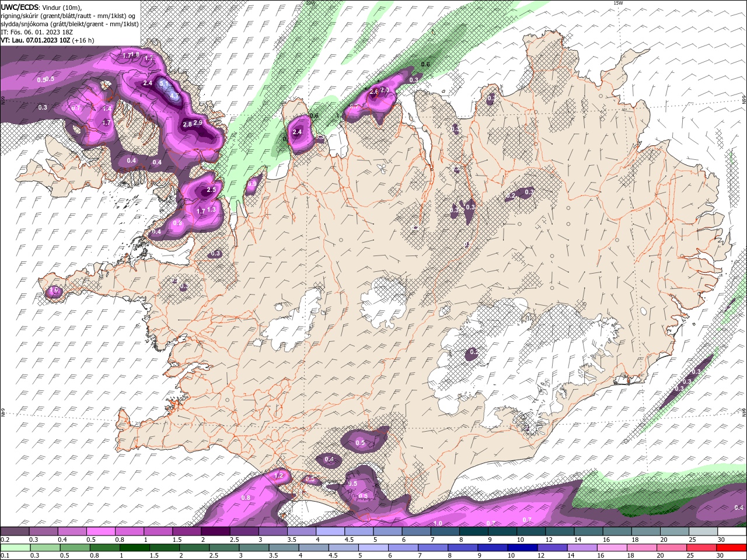This screenshot has width=747, height=560.
Task: Click the 1.3 precipitation value
Action: coord(211,209)
